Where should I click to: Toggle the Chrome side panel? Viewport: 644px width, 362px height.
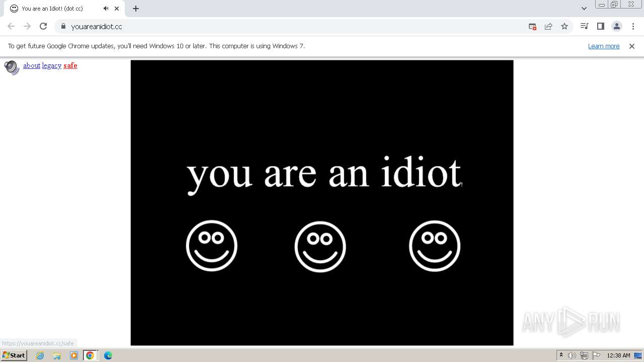click(600, 26)
